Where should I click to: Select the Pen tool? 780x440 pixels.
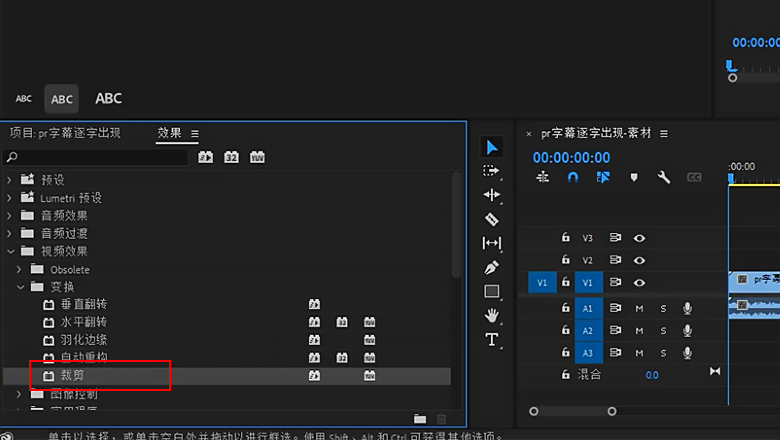click(x=491, y=267)
